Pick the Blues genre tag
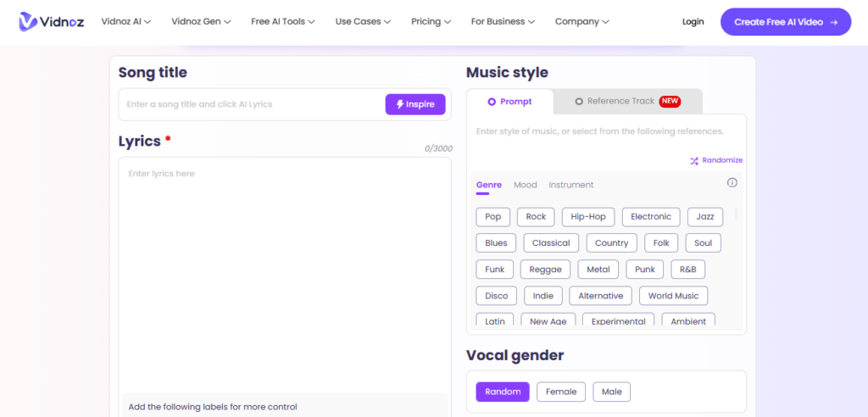 [496, 243]
